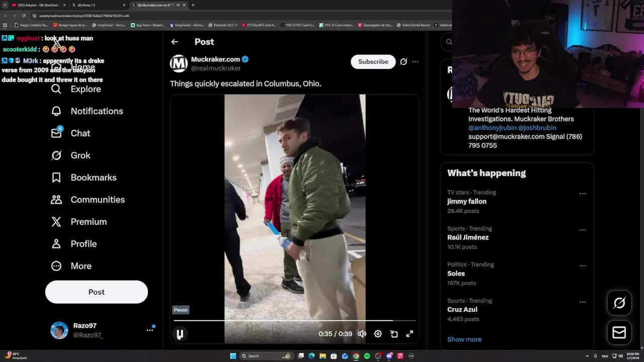The image size is (644, 362).
Task: Open post options three-dot menu
Action: pyautogui.click(x=415, y=61)
